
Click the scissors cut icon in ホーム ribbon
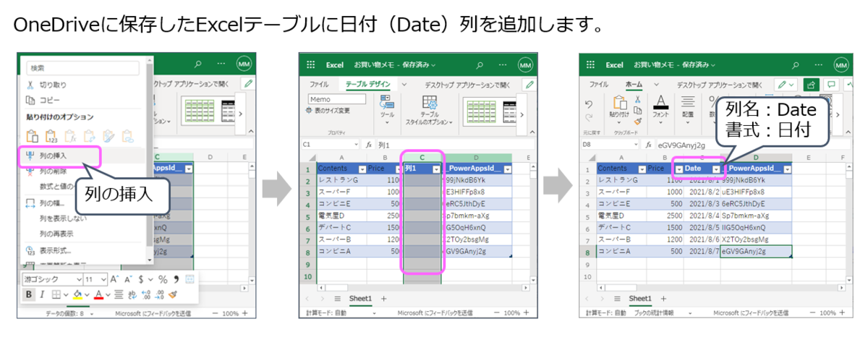tap(637, 100)
